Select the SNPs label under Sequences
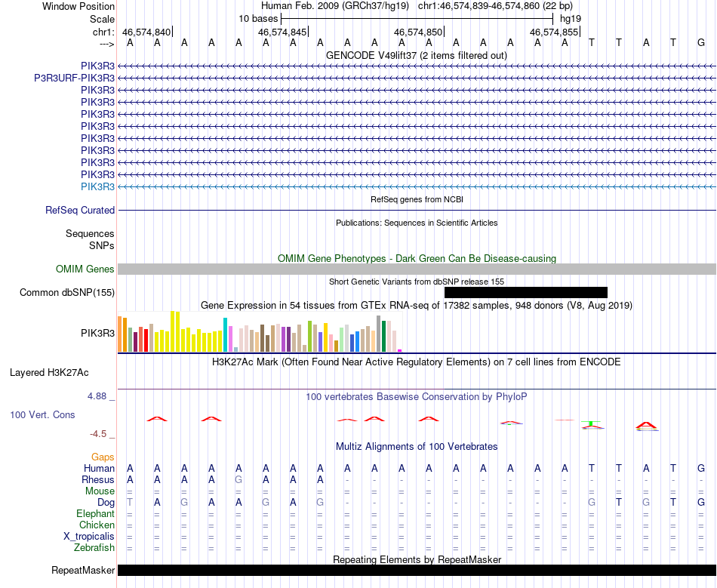The height and width of the screenshot is (588, 717). pyautogui.click(x=102, y=245)
